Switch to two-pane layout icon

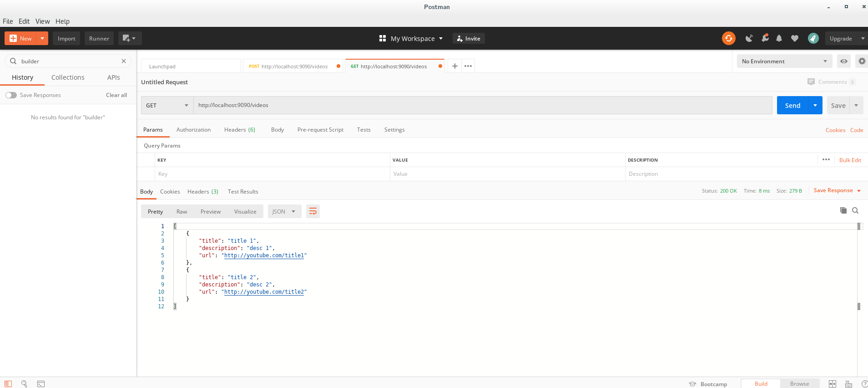832,384
